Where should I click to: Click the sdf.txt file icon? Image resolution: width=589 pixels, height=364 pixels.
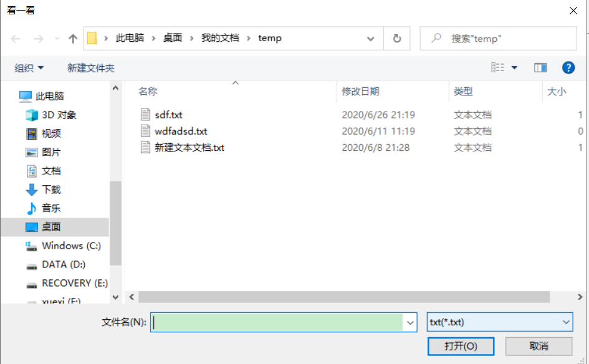coord(145,114)
